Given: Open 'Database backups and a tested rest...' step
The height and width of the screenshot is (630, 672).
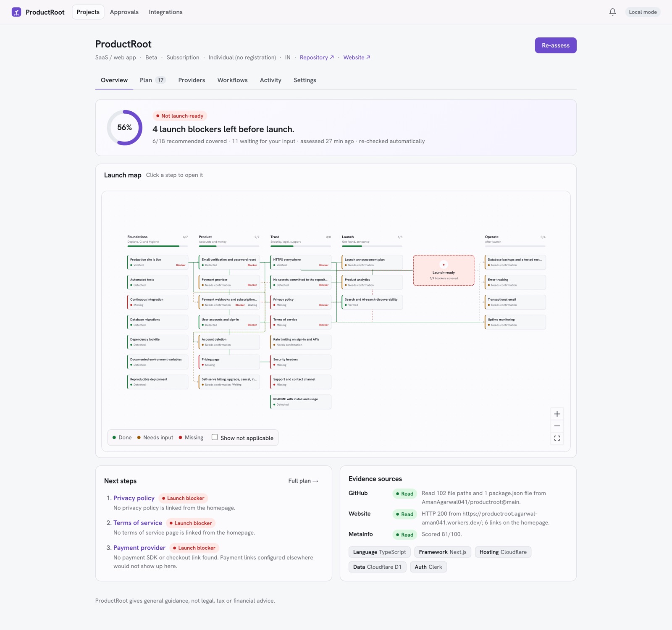Looking at the screenshot, I should pyautogui.click(x=515, y=262).
